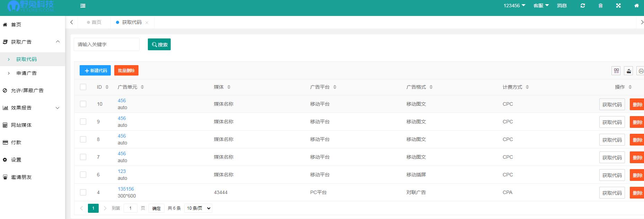Click 删除 button for row ID 9
This screenshot has height=219, width=644.
tap(637, 122)
